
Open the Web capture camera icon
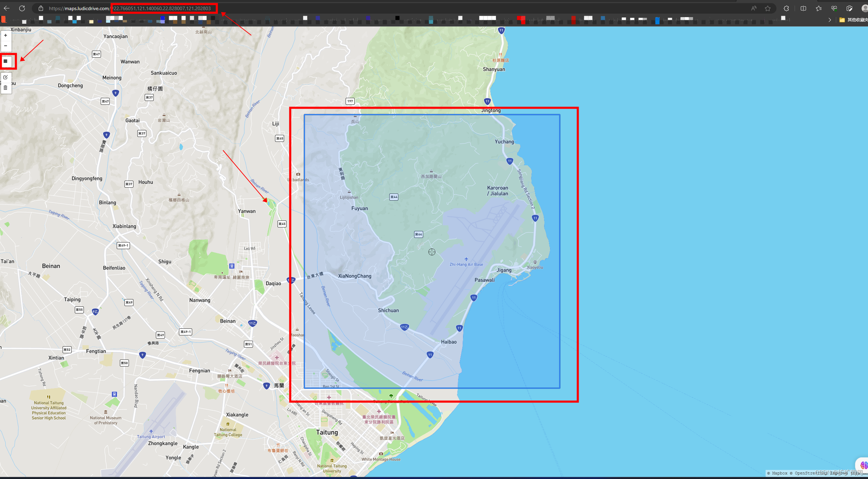tap(850, 8)
